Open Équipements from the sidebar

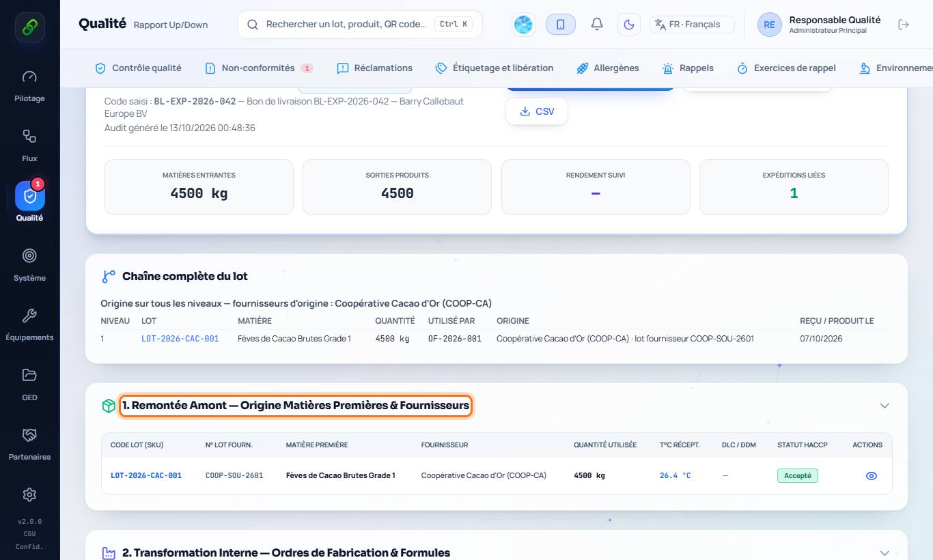(x=30, y=324)
